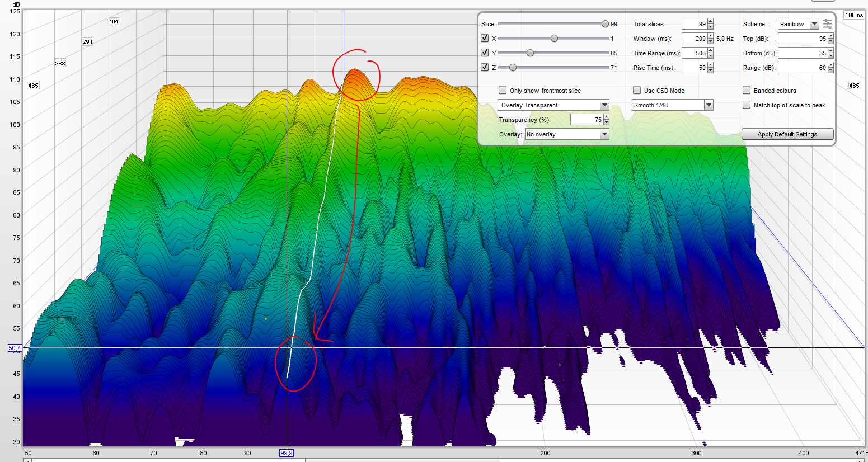Click the 50,7 dB cursor label

(15, 348)
